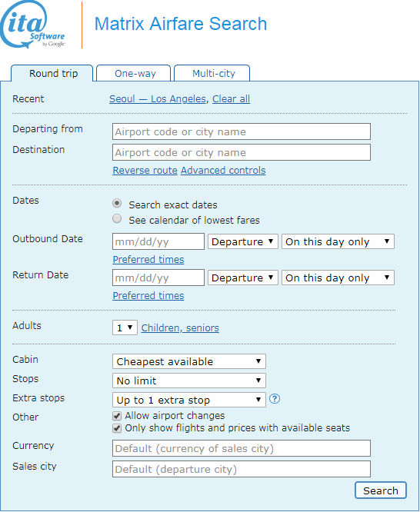Focus the Currency input field
This screenshot has width=420, height=512.
[x=242, y=448]
